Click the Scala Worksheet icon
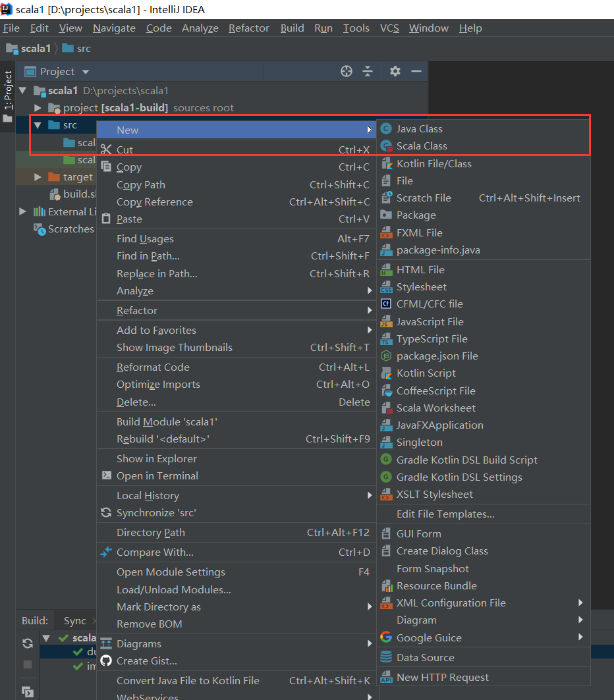Viewport: 614px width, 700px height. [386, 408]
